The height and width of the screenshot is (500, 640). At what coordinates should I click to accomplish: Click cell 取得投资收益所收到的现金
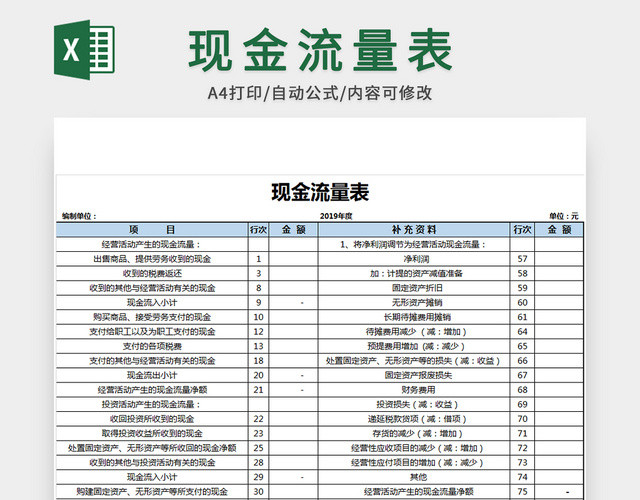(152, 433)
